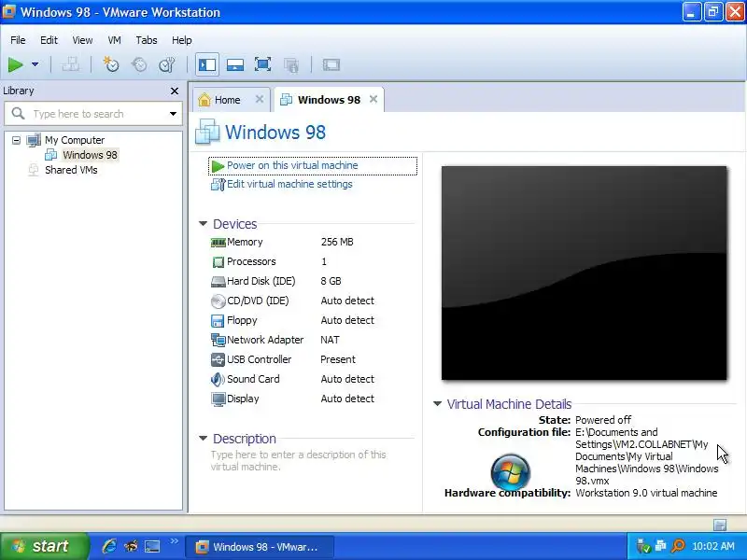Open the snapshot manager toolbar icon
Image resolution: width=747 pixels, height=560 pixels.
coord(167,64)
